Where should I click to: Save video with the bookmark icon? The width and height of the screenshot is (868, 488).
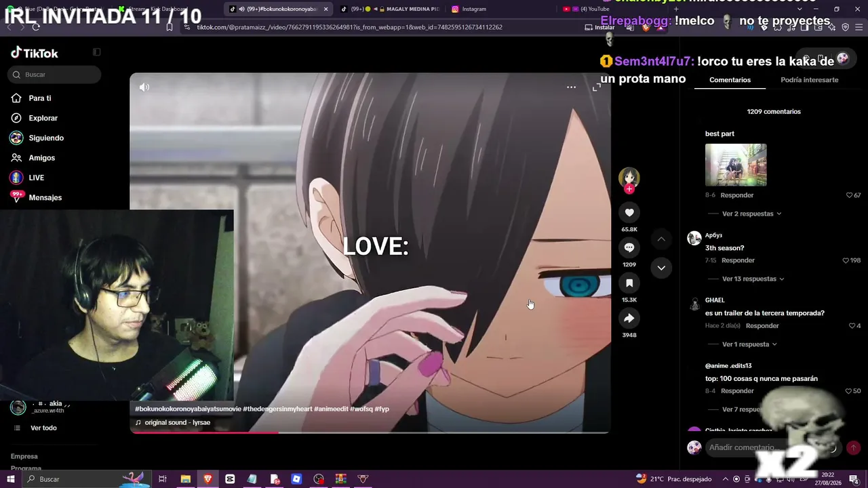[x=629, y=283]
